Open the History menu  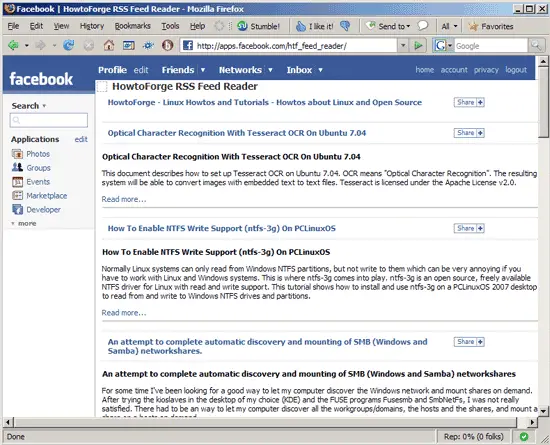(92, 26)
